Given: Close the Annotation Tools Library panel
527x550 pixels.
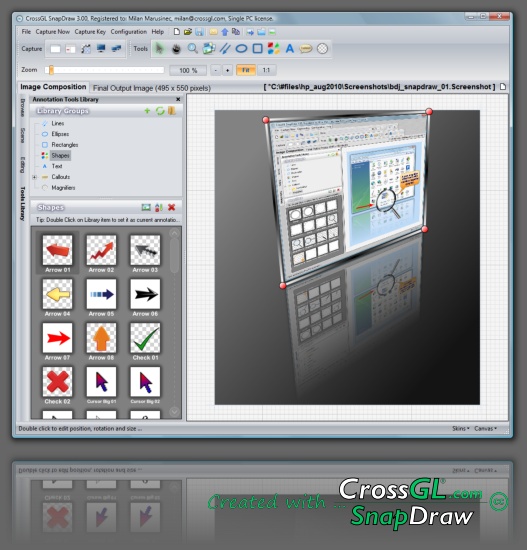Looking at the screenshot, I should coord(178,99).
